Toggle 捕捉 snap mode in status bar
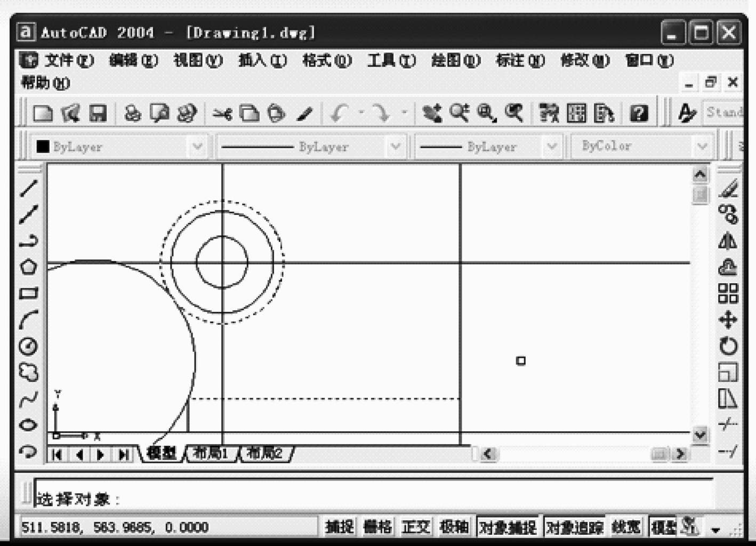756x546 pixels. (x=340, y=527)
